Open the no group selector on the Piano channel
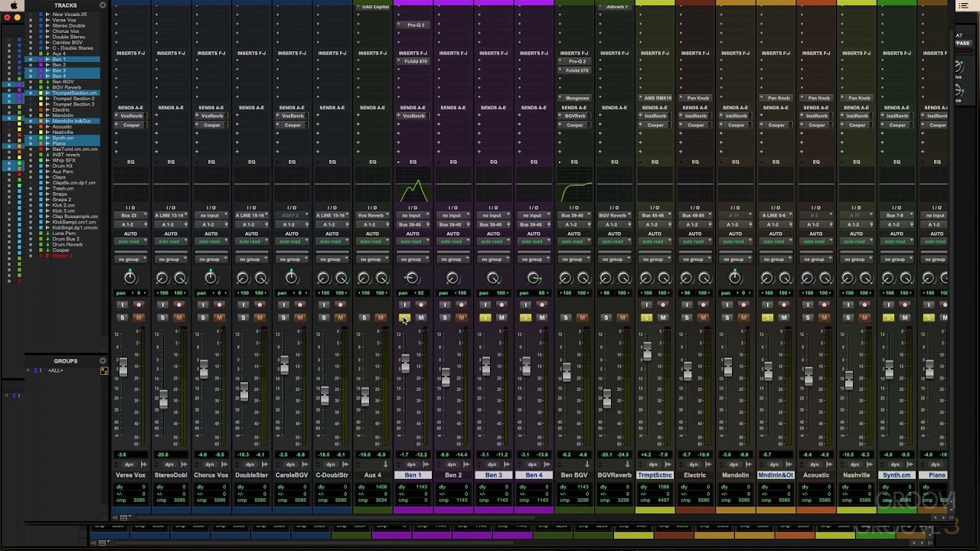The width and height of the screenshot is (980, 551). click(935, 259)
